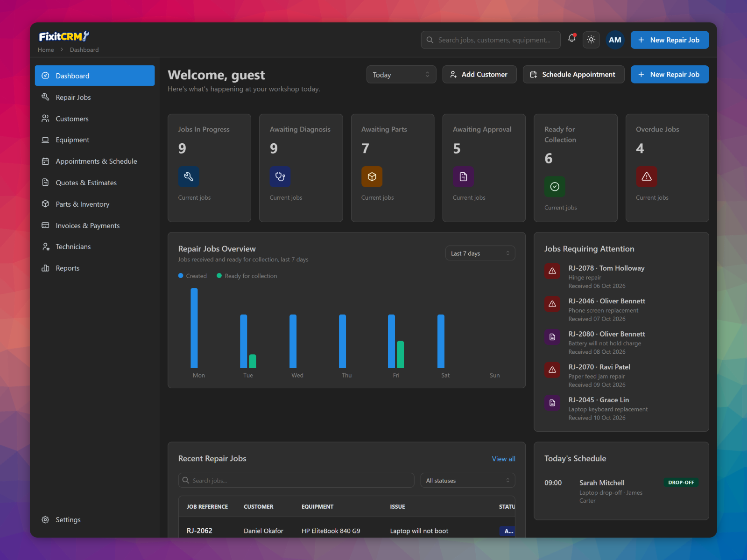
Task: Open Quotes & Estimates in the sidebar
Action: point(95,182)
